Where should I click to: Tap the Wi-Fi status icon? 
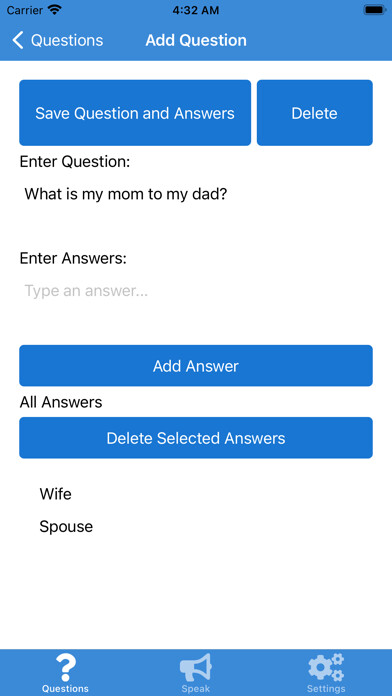pos(55,10)
